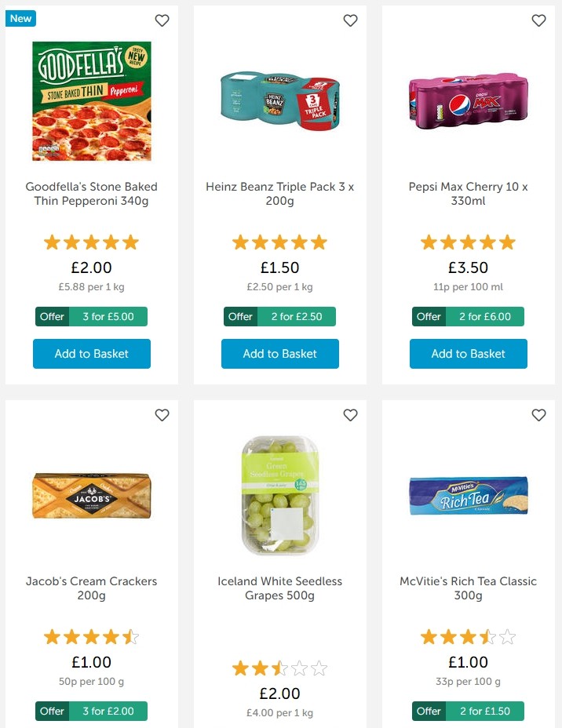
Task: Add Heinz Beanz Triple Pack to basket
Action: 279,354
